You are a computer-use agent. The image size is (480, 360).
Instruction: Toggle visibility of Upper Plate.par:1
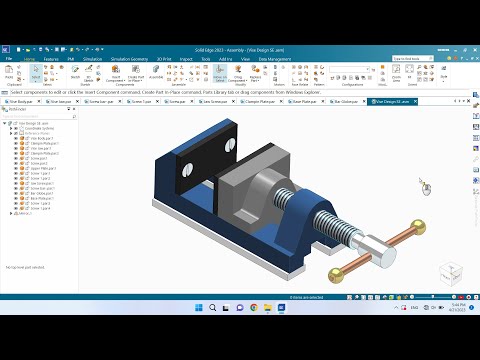16,168
